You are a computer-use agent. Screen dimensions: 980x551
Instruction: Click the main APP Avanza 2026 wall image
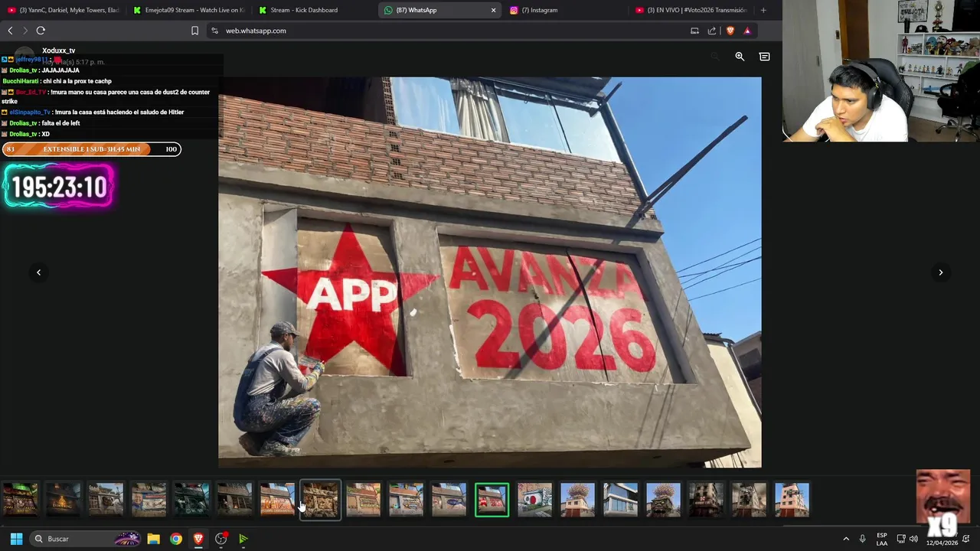click(x=490, y=272)
